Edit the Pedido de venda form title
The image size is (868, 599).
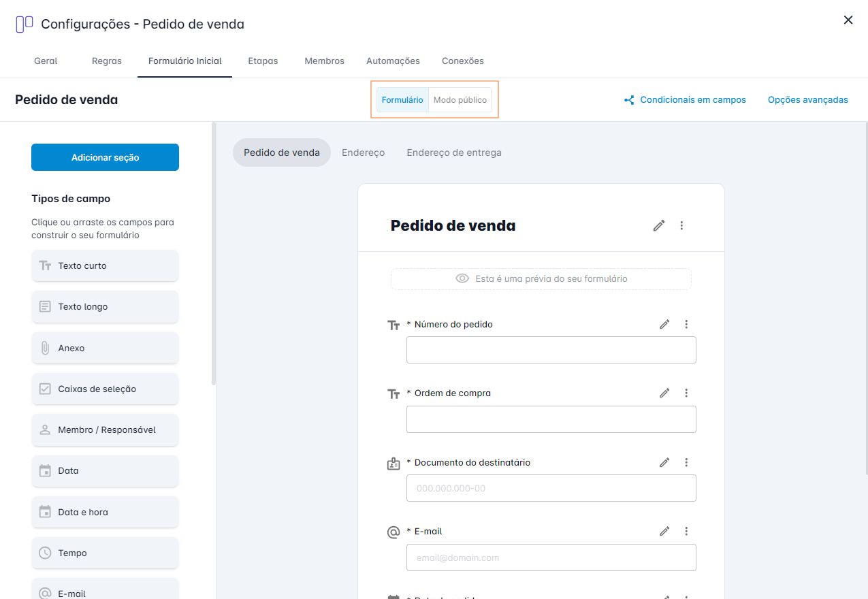click(x=658, y=225)
